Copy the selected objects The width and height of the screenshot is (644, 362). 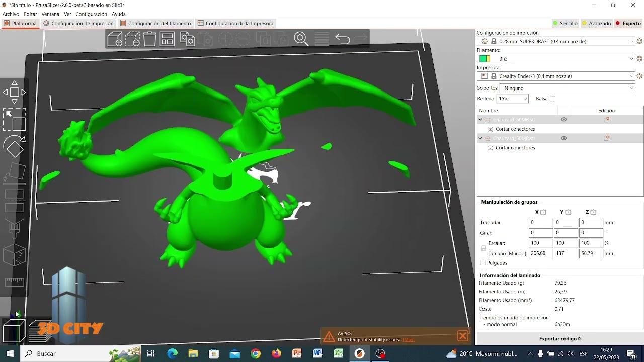188,39
